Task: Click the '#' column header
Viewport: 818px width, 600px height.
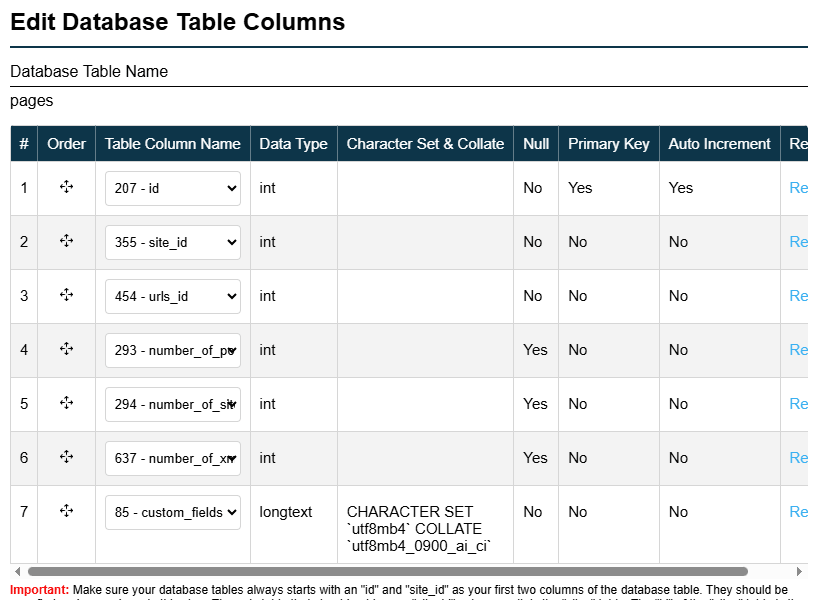Action: click(x=24, y=143)
